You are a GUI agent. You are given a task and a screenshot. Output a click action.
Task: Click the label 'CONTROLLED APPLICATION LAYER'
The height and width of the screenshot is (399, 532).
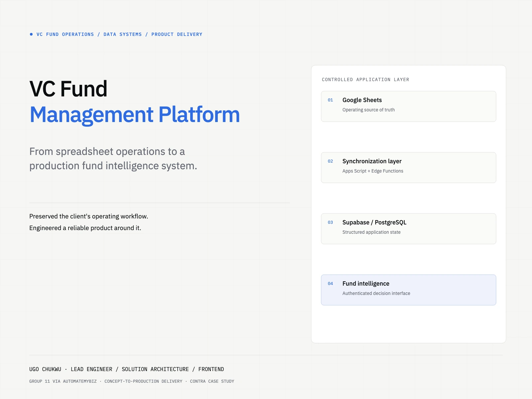tap(365, 80)
